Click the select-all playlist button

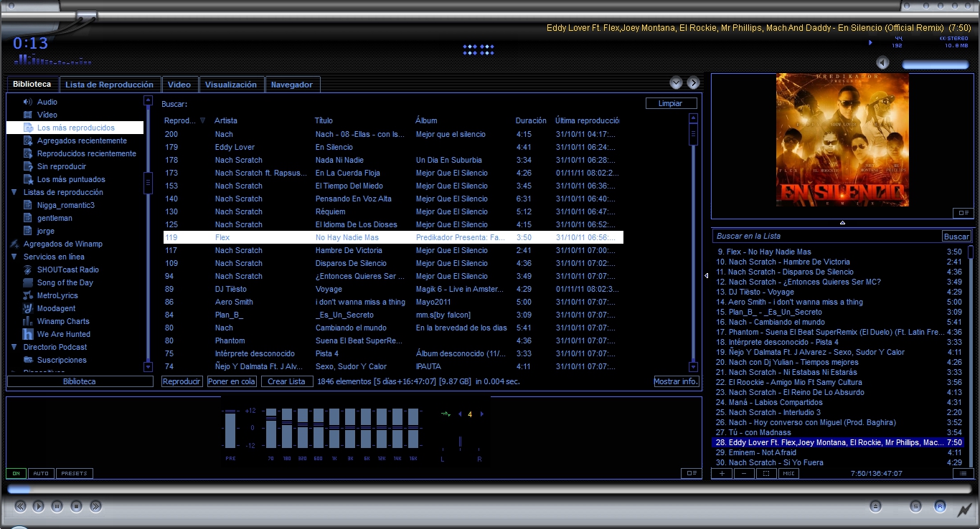[766, 473]
